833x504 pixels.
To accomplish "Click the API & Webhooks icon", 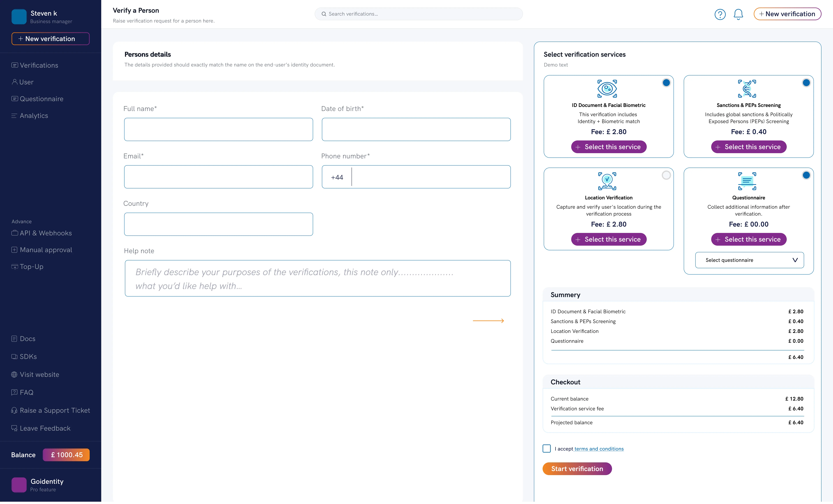I will pos(15,233).
